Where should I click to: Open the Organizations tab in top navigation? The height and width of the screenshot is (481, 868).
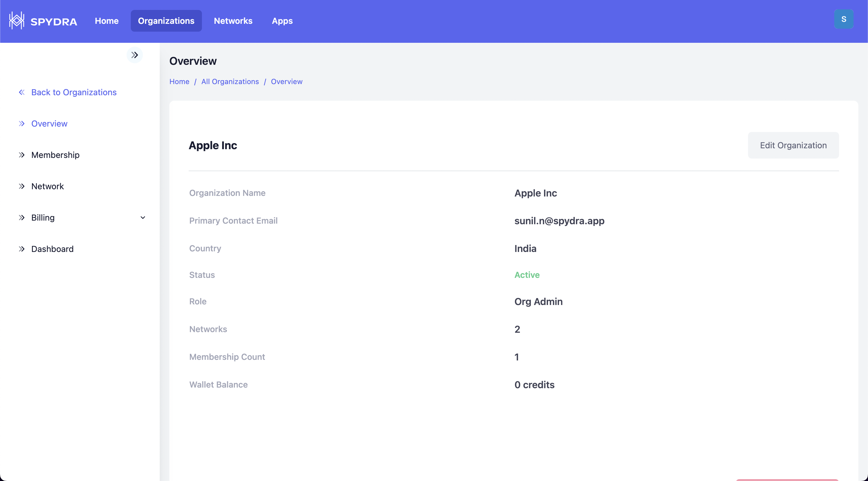click(166, 21)
